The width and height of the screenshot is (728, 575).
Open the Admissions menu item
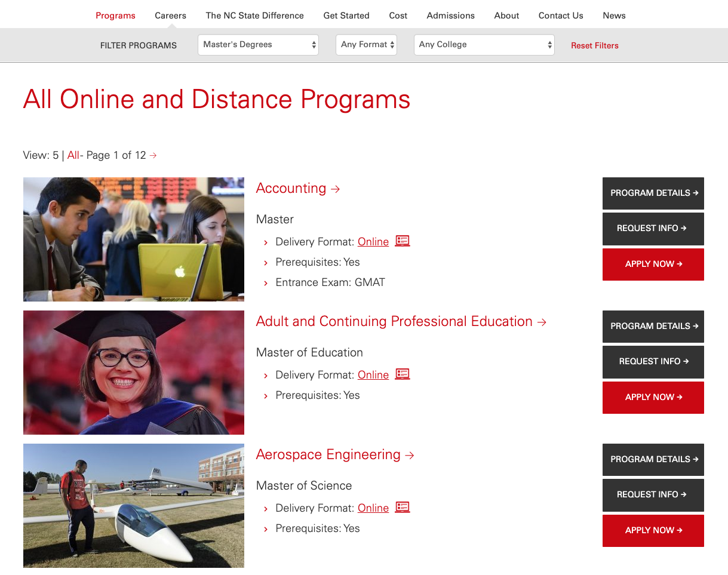[x=451, y=16]
